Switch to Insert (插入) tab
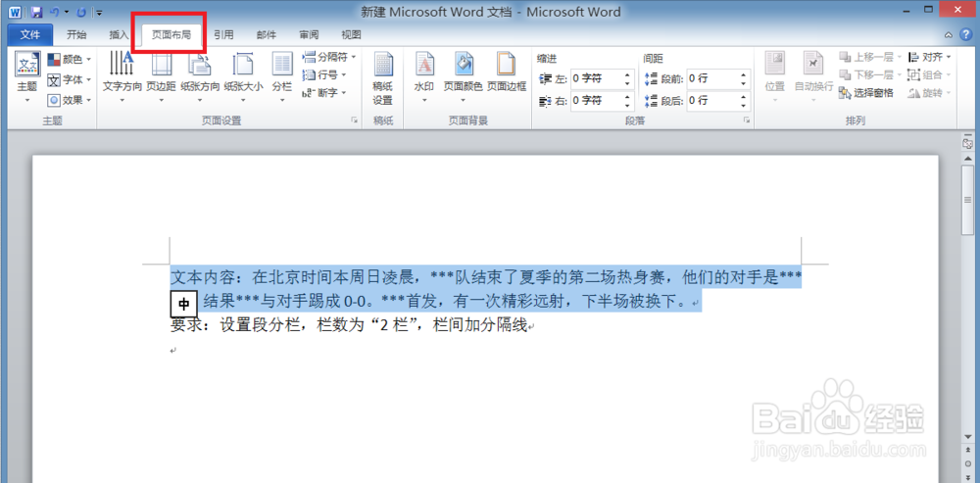 119,34
